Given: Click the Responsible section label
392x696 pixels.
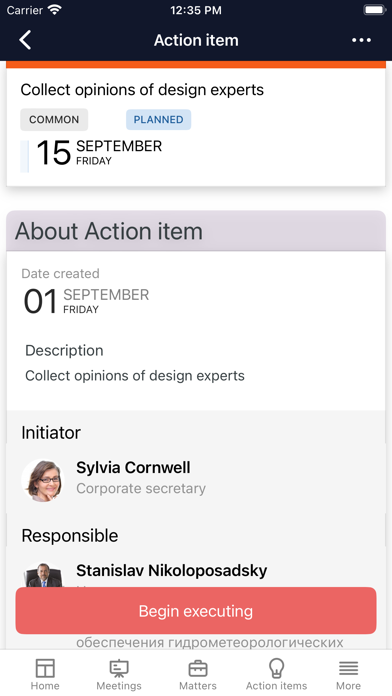Looking at the screenshot, I should (x=70, y=536).
